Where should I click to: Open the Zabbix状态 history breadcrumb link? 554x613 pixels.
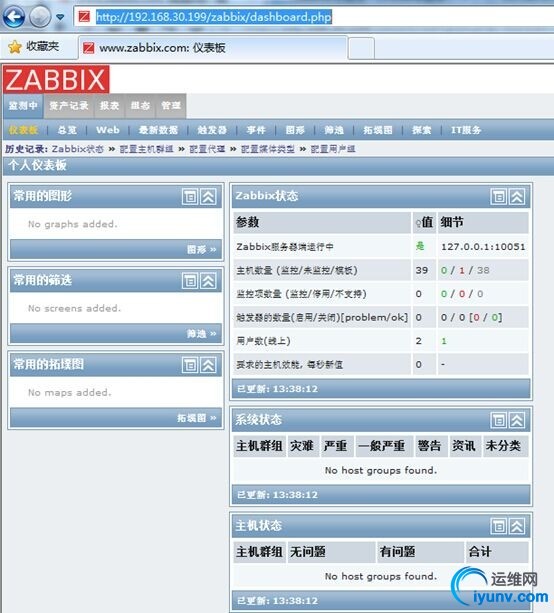[x=78, y=149]
